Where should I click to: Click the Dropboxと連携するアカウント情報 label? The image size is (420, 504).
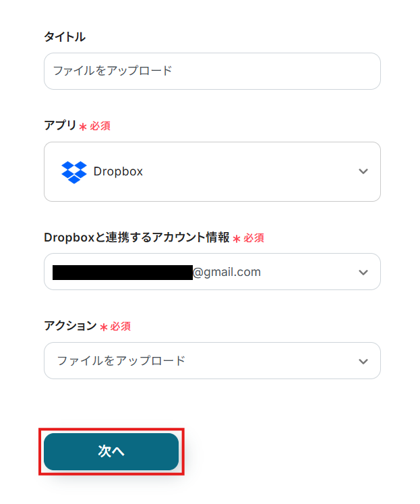click(x=137, y=237)
